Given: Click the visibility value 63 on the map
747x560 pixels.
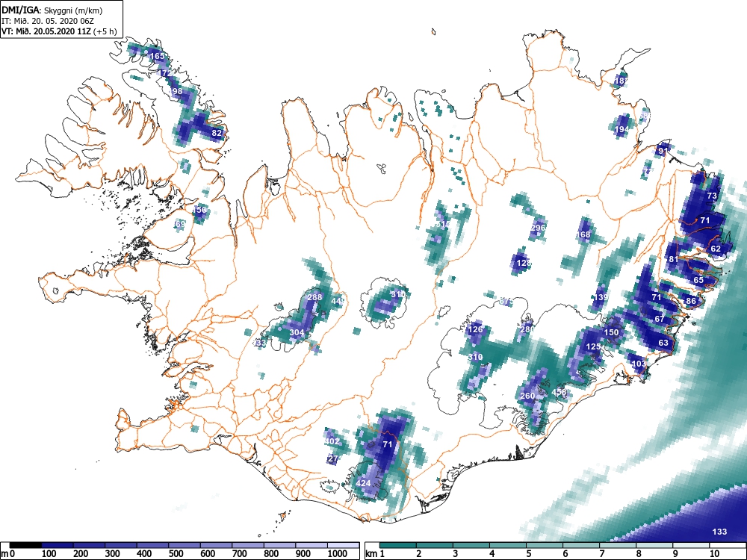Looking at the screenshot, I should coord(663,343).
